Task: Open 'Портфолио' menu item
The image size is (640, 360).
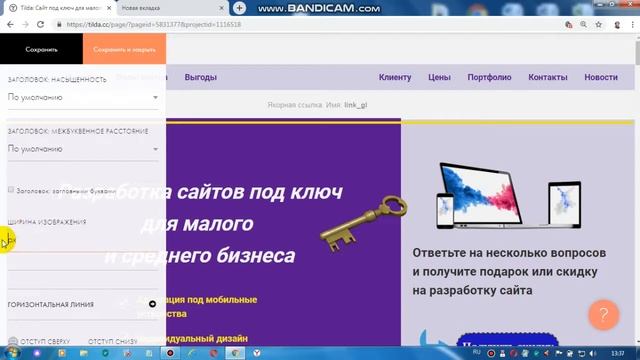Action: tap(489, 77)
